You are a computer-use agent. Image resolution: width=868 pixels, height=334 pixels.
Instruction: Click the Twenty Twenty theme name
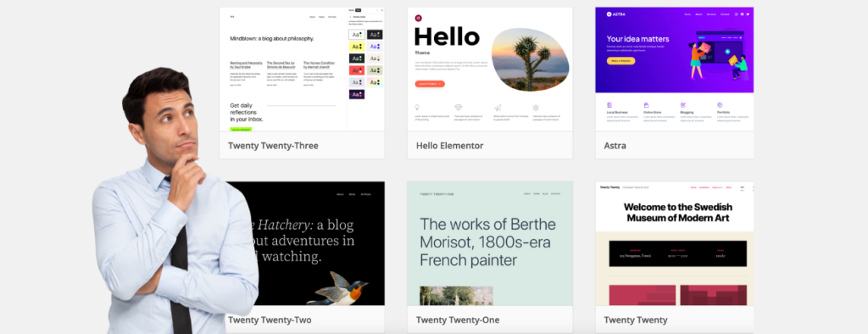636,320
